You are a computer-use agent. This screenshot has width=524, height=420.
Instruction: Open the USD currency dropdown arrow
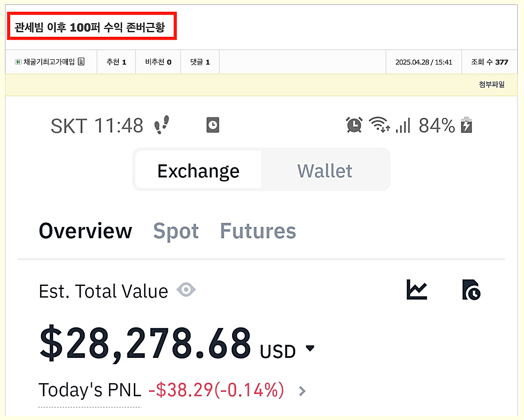point(310,348)
